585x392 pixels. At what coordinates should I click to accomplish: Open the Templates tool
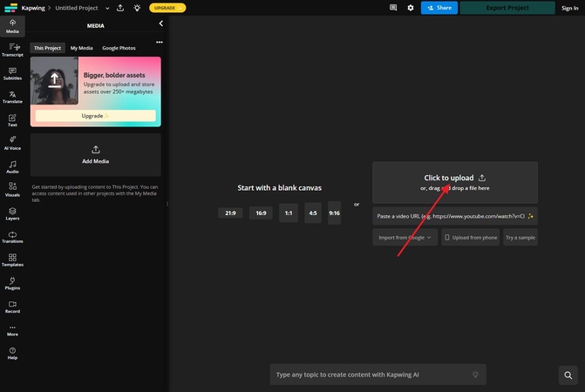(12, 260)
